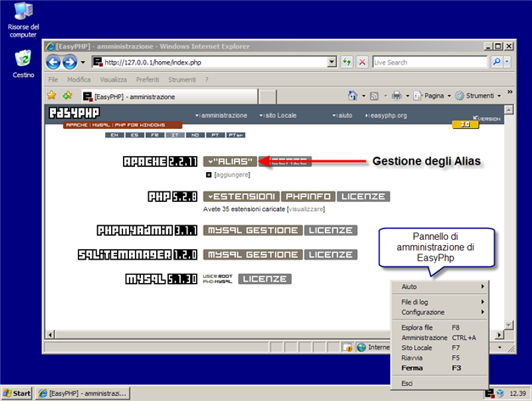Switch language to FR
532x401 pixels.
[x=154, y=135]
